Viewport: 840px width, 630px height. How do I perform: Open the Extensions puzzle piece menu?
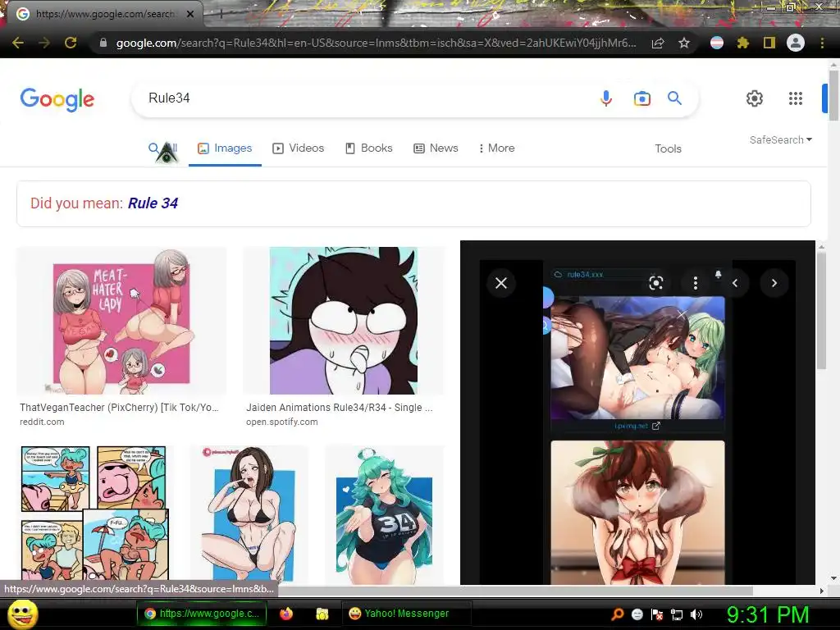[x=743, y=43]
